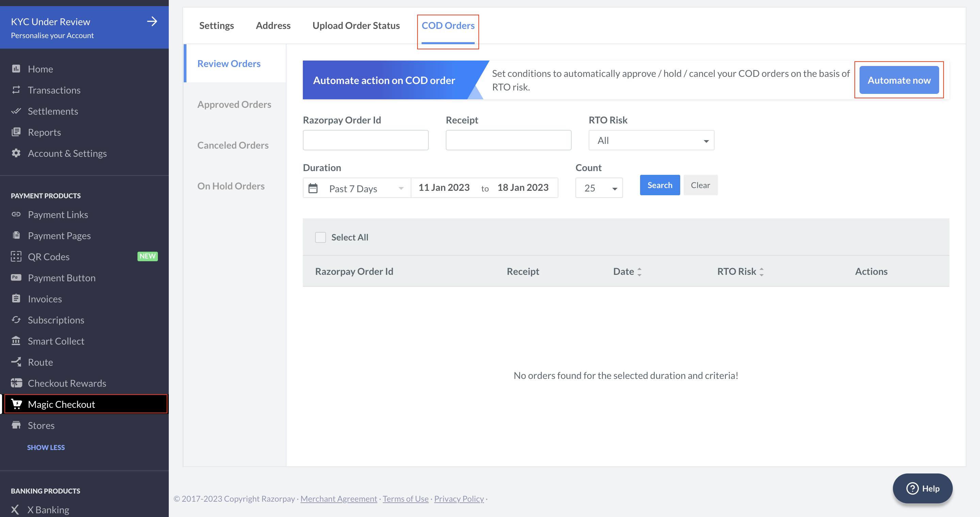The height and width of the screenshot is (517, 980).
Task: Click Search button for orders
Action: [x=660, y=185]
